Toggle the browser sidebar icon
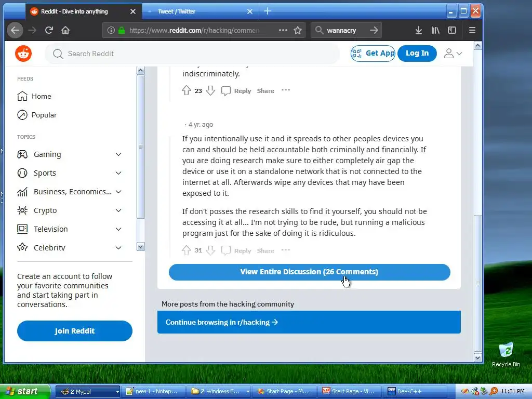 click(x=452, y=30)
